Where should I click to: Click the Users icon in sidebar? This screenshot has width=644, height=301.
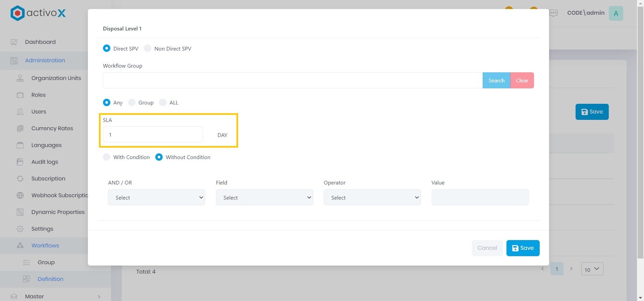[20, 112]
